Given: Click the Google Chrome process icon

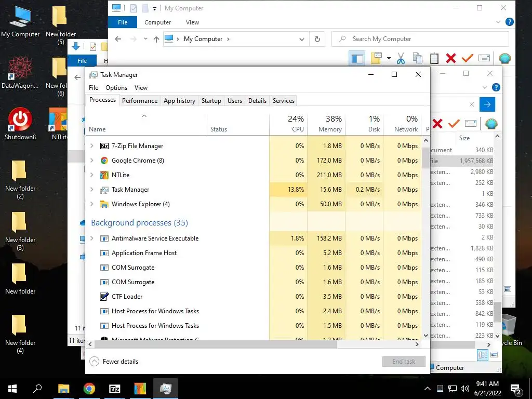Looking at the screenshot, I should click(x=104, y=161).
